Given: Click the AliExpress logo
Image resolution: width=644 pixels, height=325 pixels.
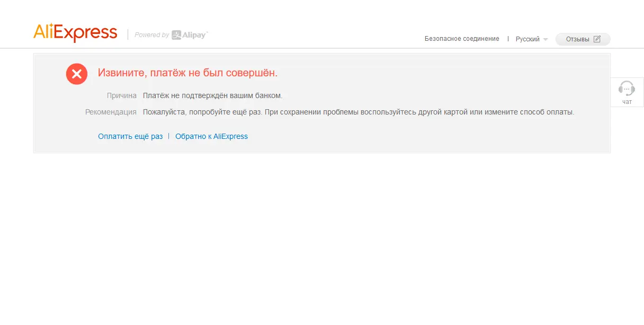Looking at the screenshot, I should [75, 33].
